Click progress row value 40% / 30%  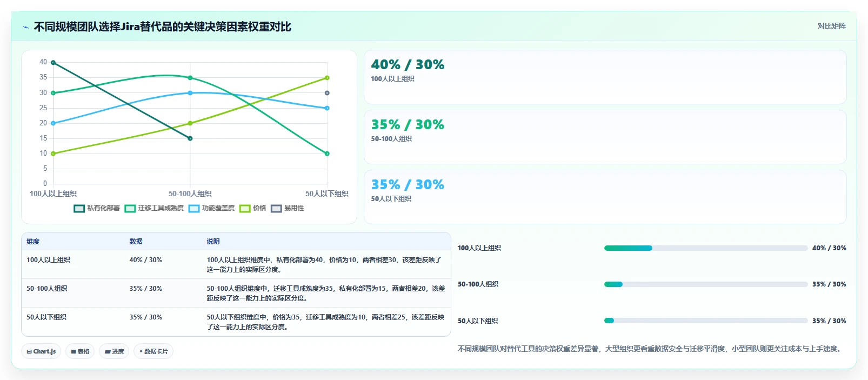[x=829, y=248]
